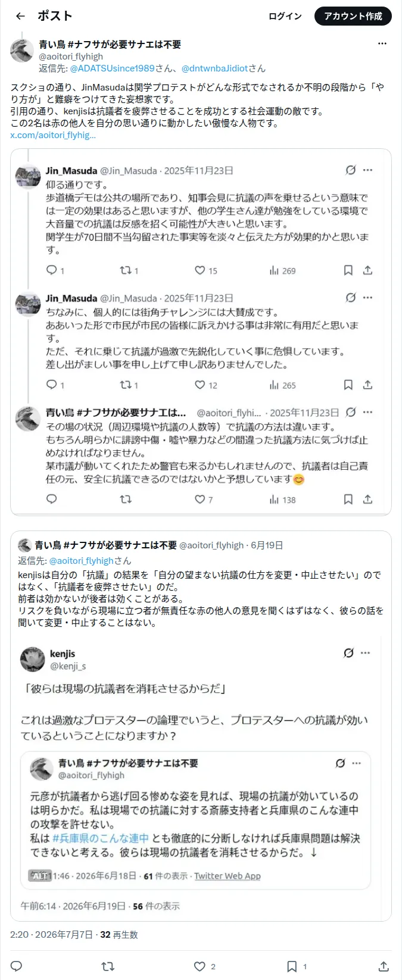402x980 pixels.
Task: Click the ログイン button
Action: coord(285,16)
